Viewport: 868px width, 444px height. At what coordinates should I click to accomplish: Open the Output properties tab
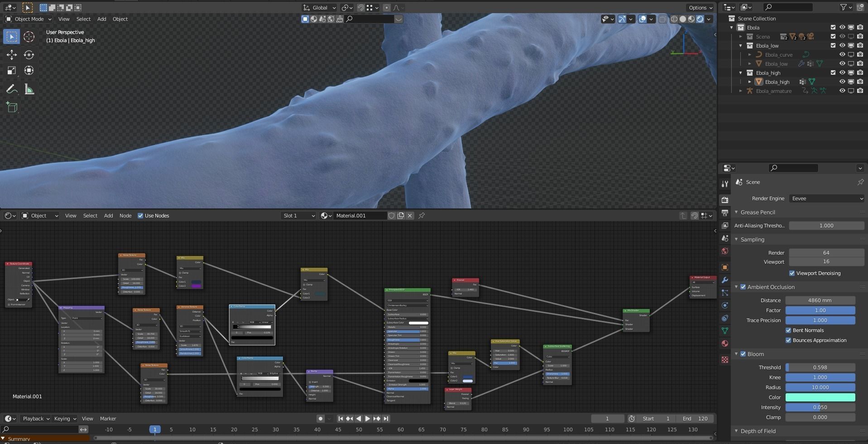(725, 212)
